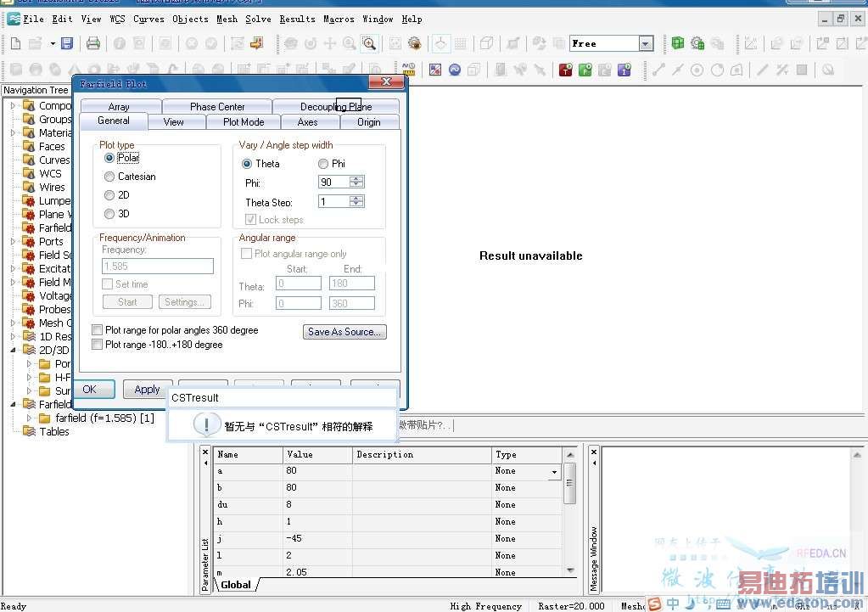Screen dimensions: 868x612
Task: Click the green F solver icon
Action: pyautogui.click(x=585, y=70)
